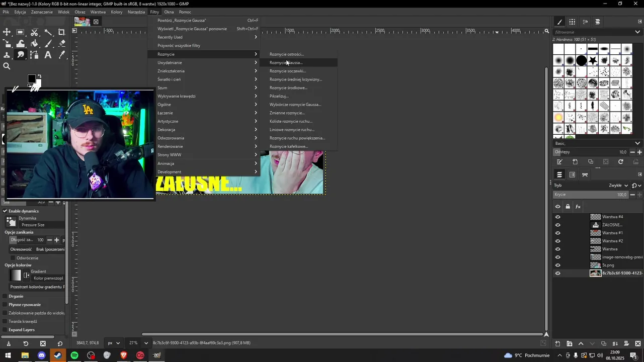Viewport: 644px width, 362px height.
Task: Select the Paintbrush tool
Action: pyautogui.click(x=48, y=44)
